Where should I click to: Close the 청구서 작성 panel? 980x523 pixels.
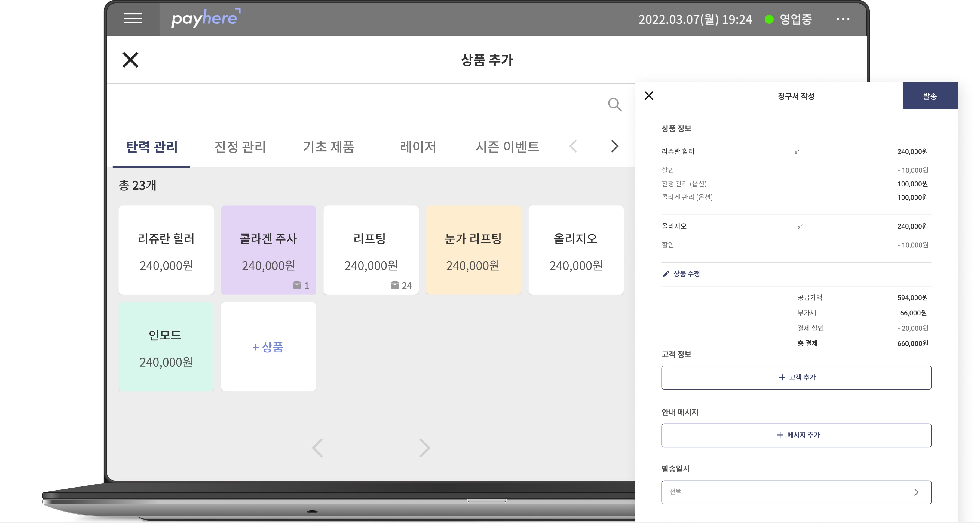[649, 96]
